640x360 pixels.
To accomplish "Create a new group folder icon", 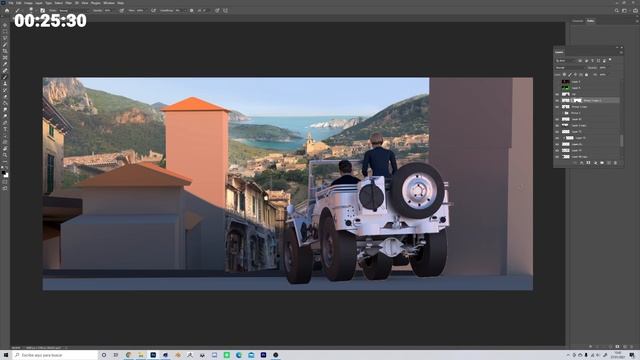I will coord(602,163).
